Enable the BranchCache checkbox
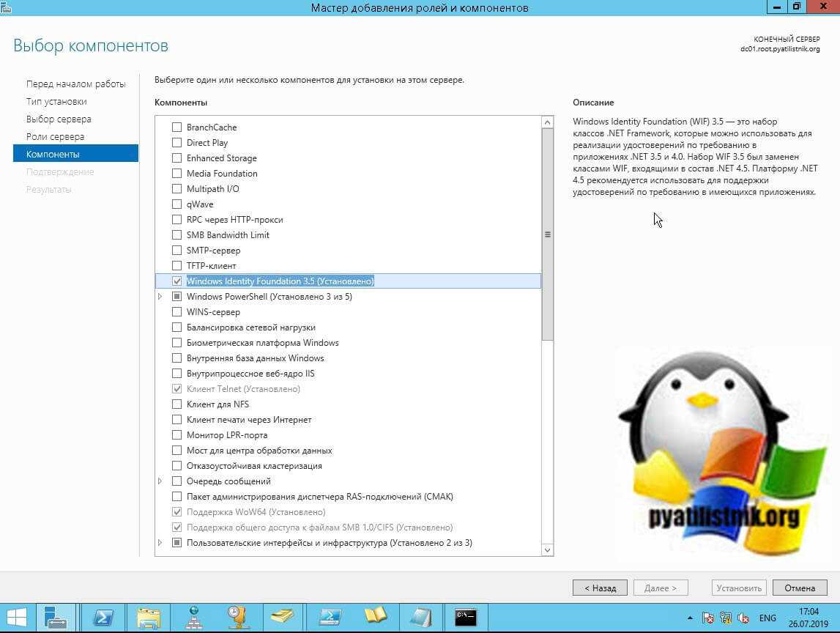Image resolution: width=840 pixels, height=633 pixels. pyautogui.click(x=176, y=127)
